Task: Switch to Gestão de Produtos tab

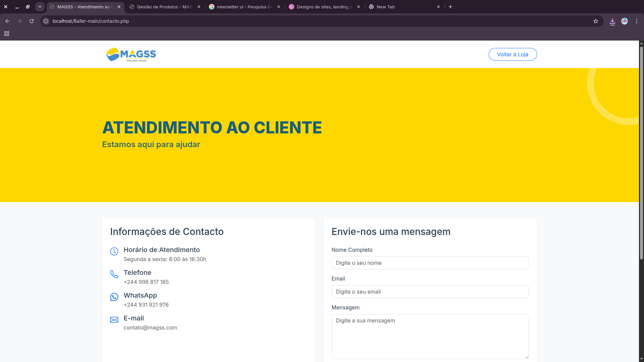Action: click(x=164, y=7)
